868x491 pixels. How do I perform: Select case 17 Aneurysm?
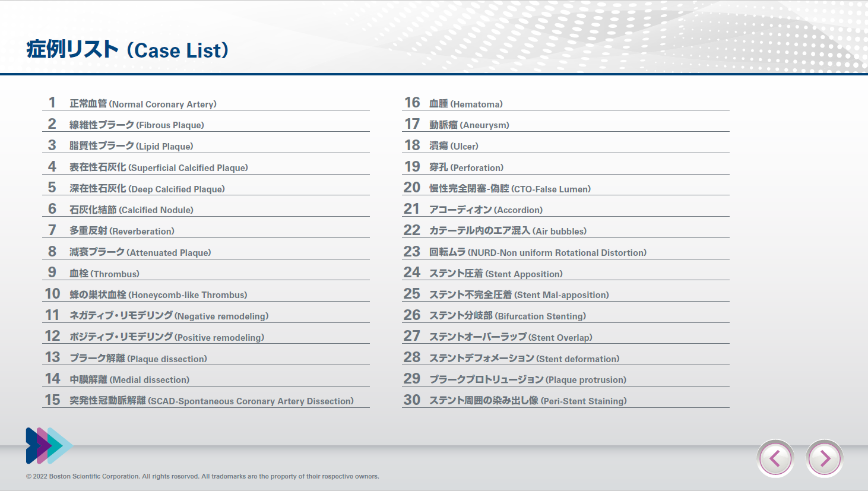tap(469, 125)
